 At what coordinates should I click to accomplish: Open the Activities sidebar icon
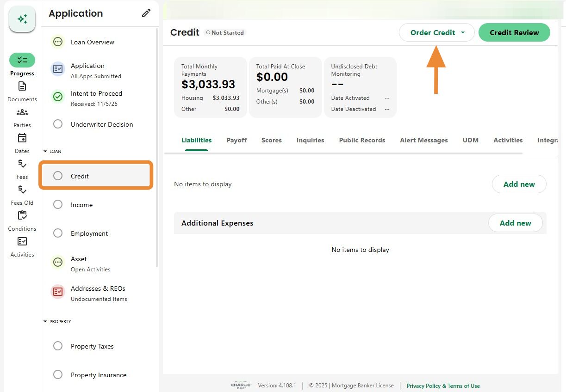22,241
